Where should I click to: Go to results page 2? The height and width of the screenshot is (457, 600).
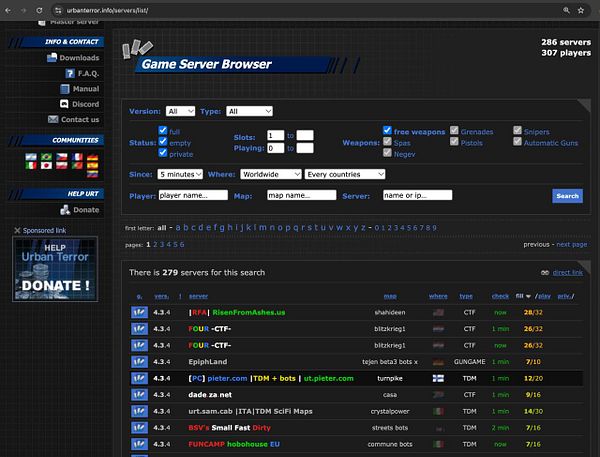pos(155,245)
